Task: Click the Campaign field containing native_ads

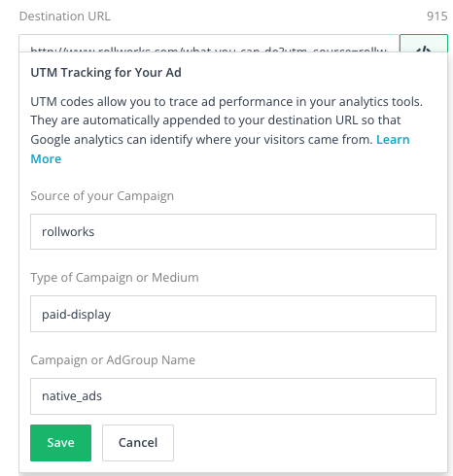Action: click(233, 396)
